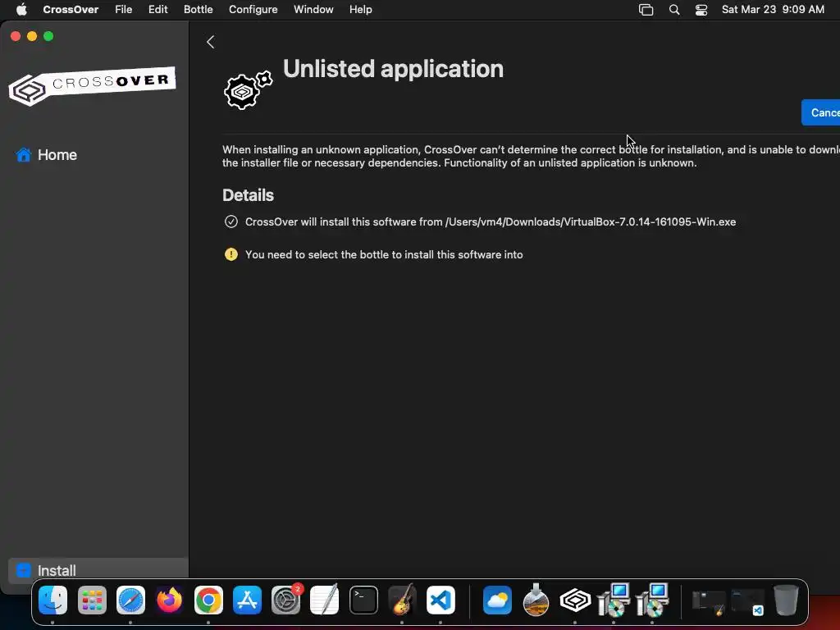The width and height of the screenshot is (840, 630).
Task: Open the Bottle menu
Action: (199, 10)
